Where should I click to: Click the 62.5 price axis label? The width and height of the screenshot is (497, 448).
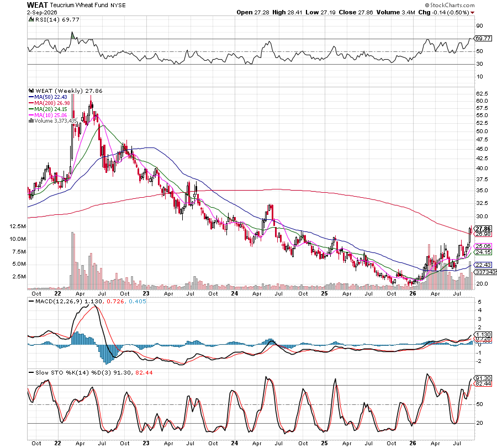(x=482, y=94)
